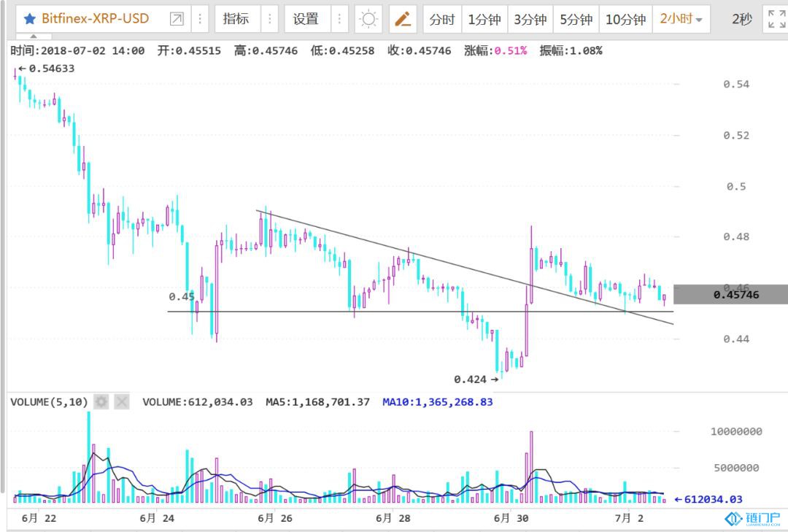Click the 0.54633 high price label

52,69
